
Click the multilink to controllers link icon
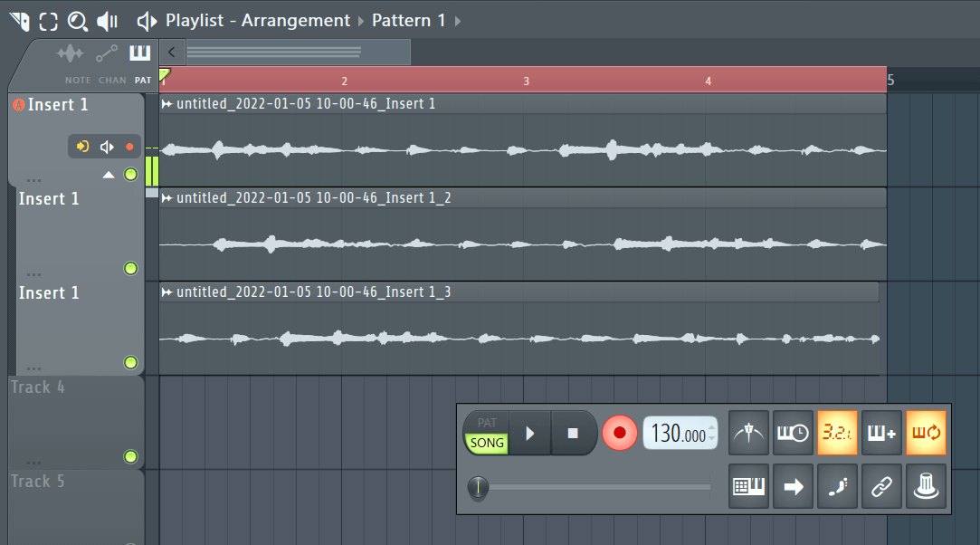click(x=881, y=486)
